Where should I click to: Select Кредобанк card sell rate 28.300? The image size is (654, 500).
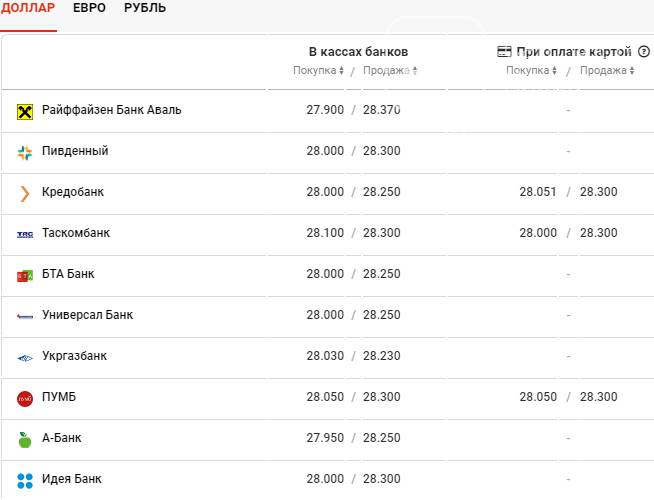coord(599,192)
